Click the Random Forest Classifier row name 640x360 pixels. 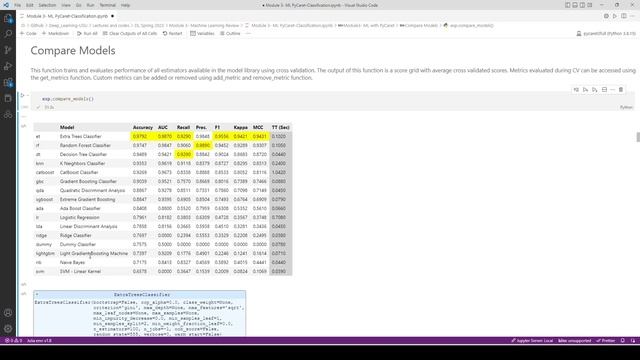coord(85,145)
